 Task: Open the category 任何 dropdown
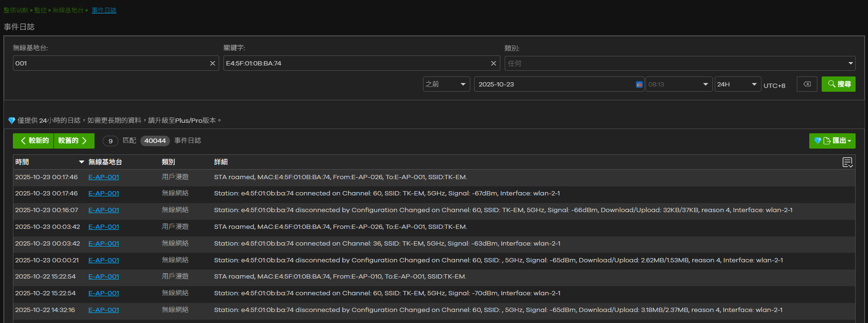pyautogui.click(x=680, y=63)
